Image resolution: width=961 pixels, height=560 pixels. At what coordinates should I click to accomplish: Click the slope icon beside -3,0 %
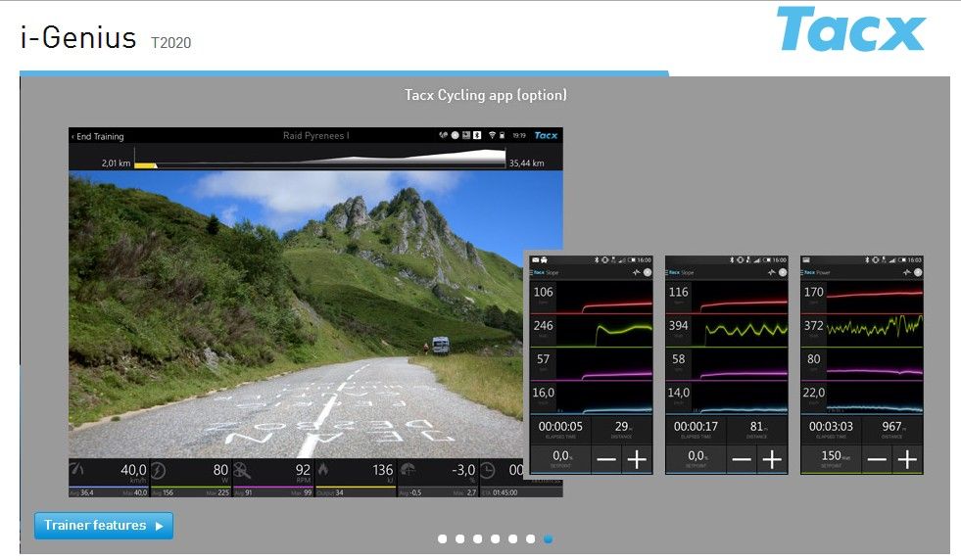408,471
